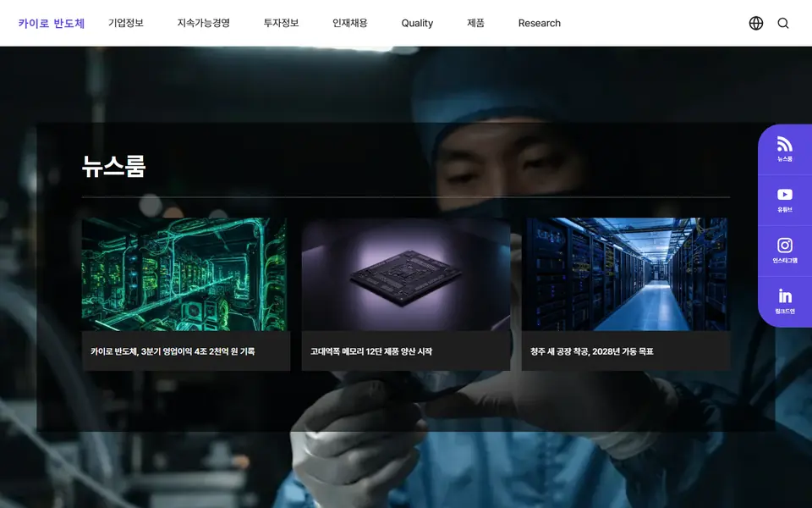Open the 지속가능경영 menu
Viewport: 812px width, 508px height.
click(x=204, y=24)
